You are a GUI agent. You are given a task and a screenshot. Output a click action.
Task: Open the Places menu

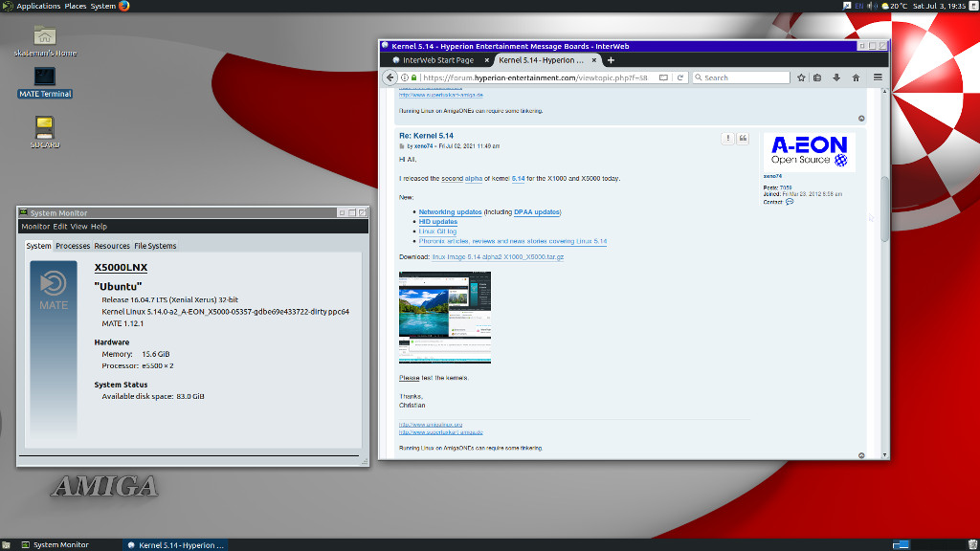coord(76,6)
